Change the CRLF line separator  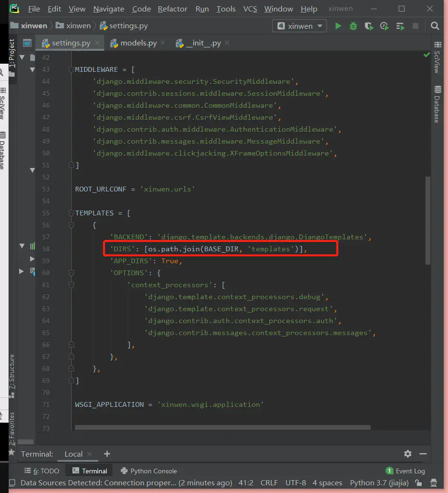click(x=269, y=482)
